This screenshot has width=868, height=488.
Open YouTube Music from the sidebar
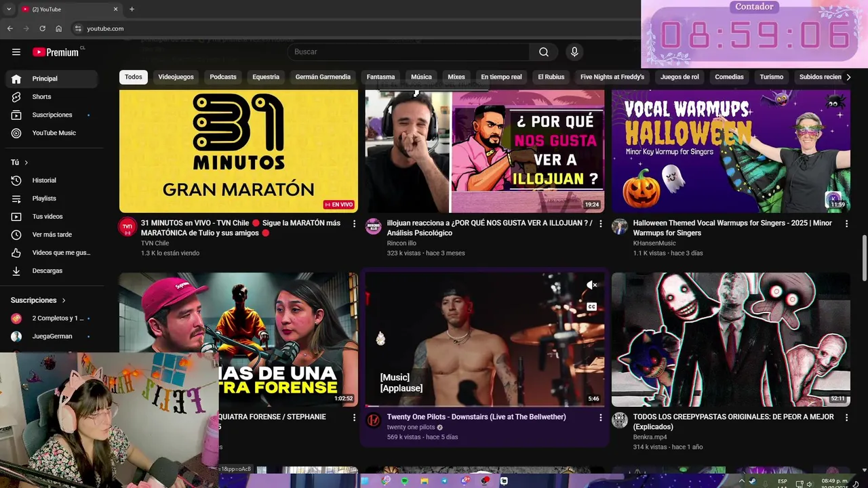(52, 133)
